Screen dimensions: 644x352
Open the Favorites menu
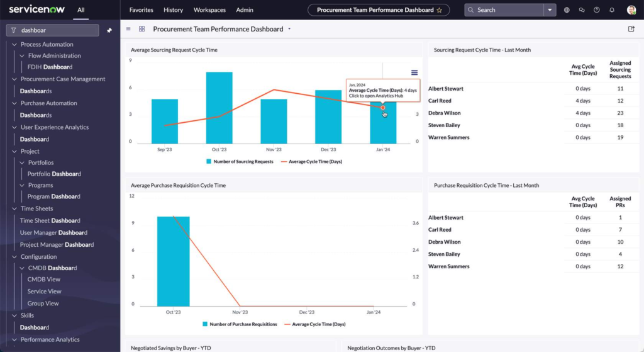[141, 10]
